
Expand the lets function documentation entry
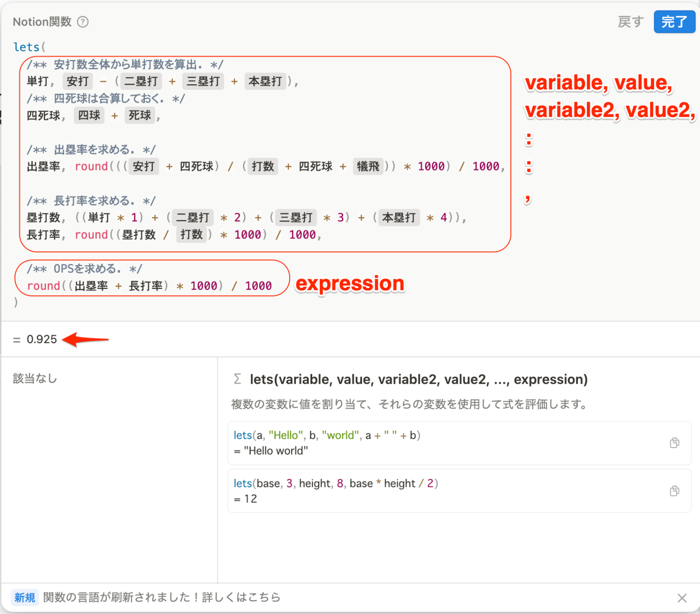(x=418, y=379)
